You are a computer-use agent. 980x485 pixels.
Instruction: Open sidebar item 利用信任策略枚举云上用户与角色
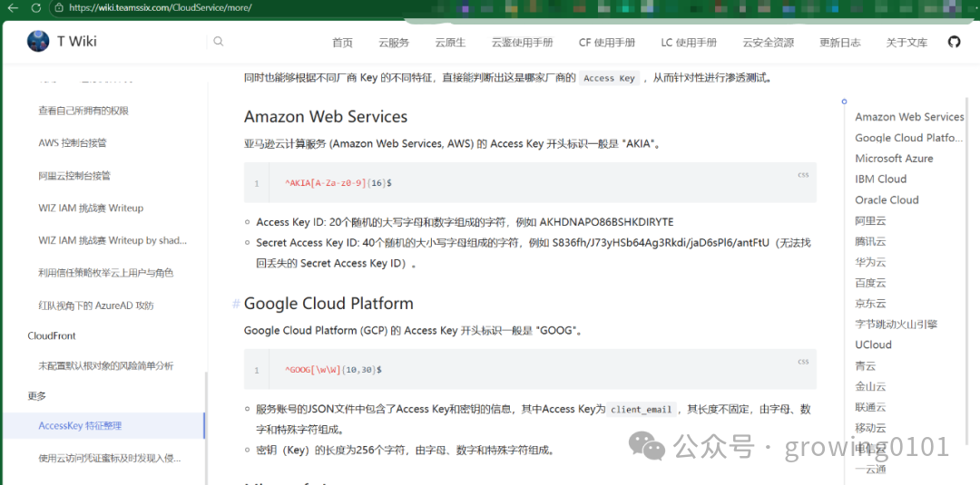[105, 273]
